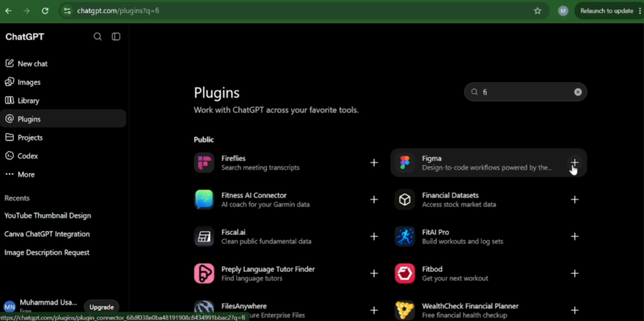644x321 pixels.
Task: Open search chats magnifier in the sidebar
Action: [x=97, y=37]
